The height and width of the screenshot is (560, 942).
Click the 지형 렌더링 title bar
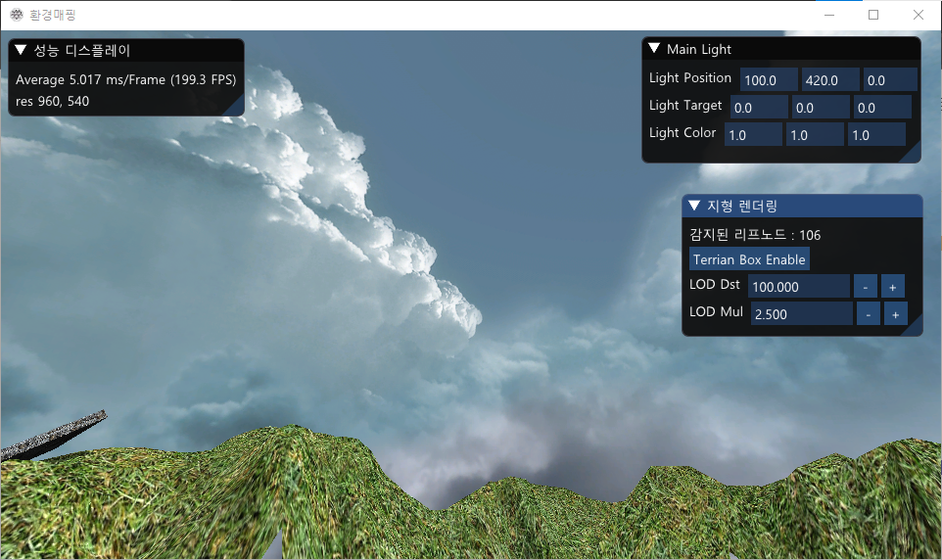[802, 206]
